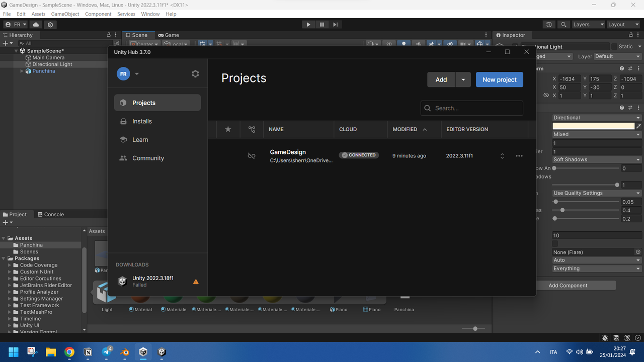Click the FR account avatar in Unity Hub

click(x=123, y=74)
